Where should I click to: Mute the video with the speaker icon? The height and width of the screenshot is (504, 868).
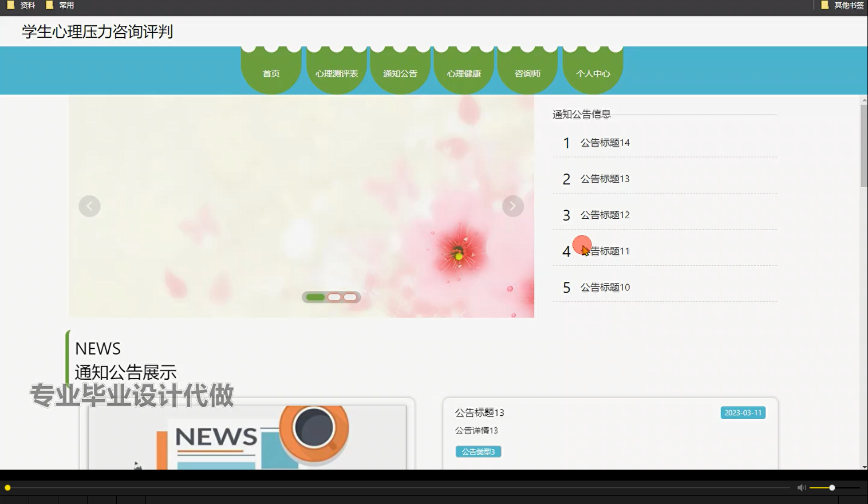pyautogui.click(x=800, y=487)
